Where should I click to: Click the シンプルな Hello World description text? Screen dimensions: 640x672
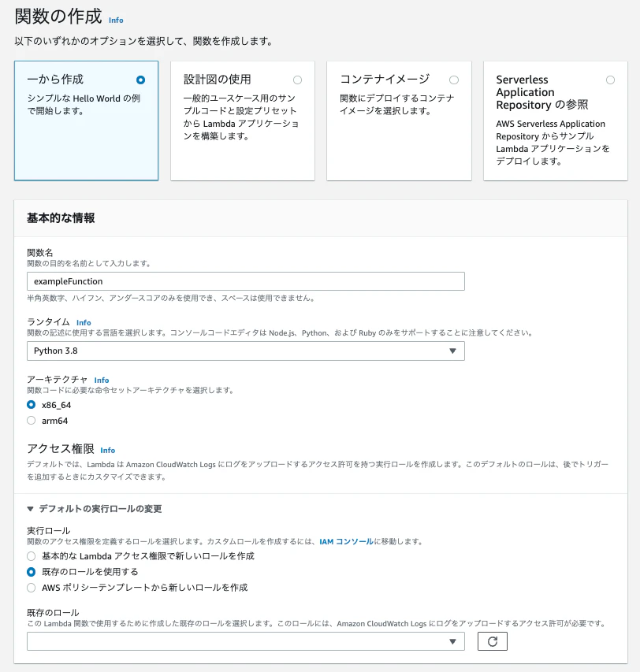pyautogui.click(x=84, y=105)
